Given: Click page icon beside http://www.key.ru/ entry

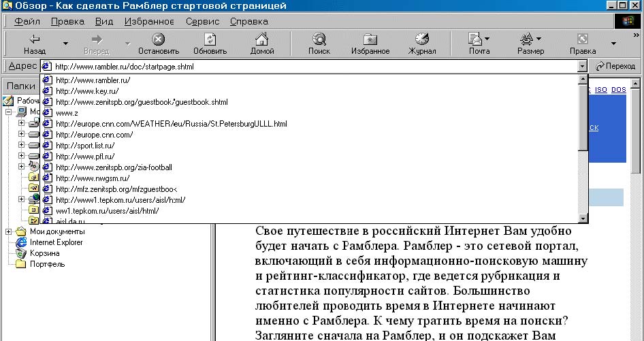Looking at the screenshot, I should pyautogui.click(x=47, y=91).
